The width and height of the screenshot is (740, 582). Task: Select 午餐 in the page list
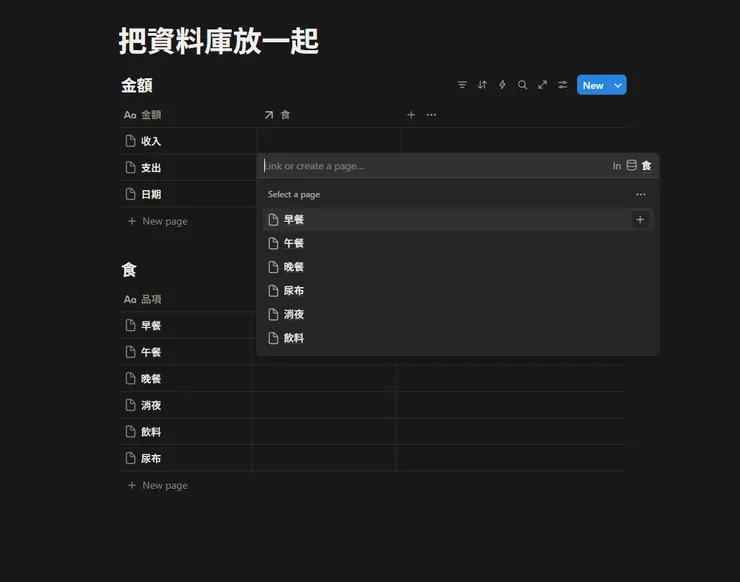(457, 243)
